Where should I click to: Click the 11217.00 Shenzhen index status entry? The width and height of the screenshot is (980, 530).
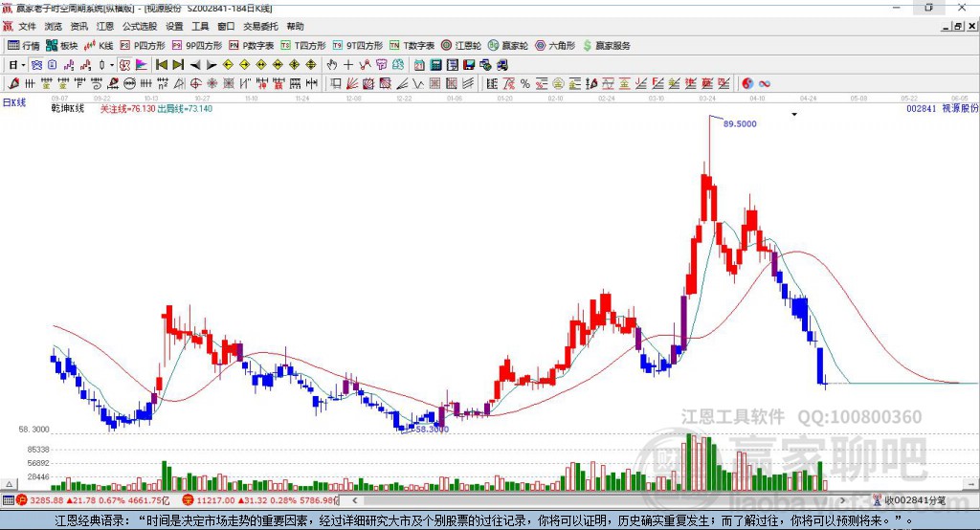(260, 500)
